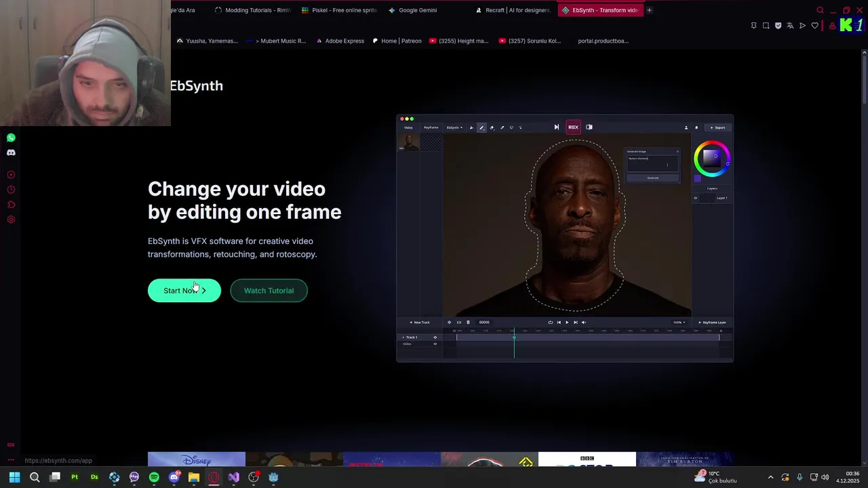
Task: Open sidebar settings gear icon
Action: point(11,220)
